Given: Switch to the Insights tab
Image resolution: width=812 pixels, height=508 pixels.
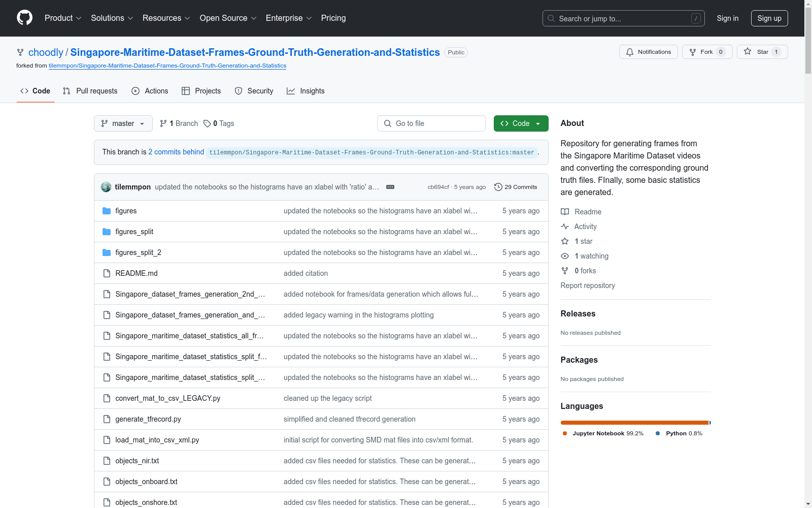Looking at the screenshot, I should 306,91.
